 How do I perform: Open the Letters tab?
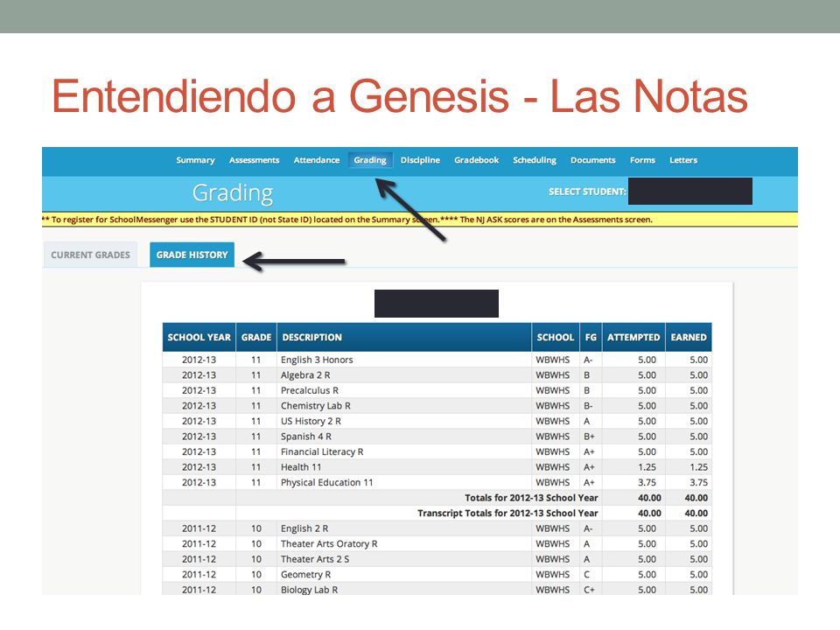[x=683, y=160]
